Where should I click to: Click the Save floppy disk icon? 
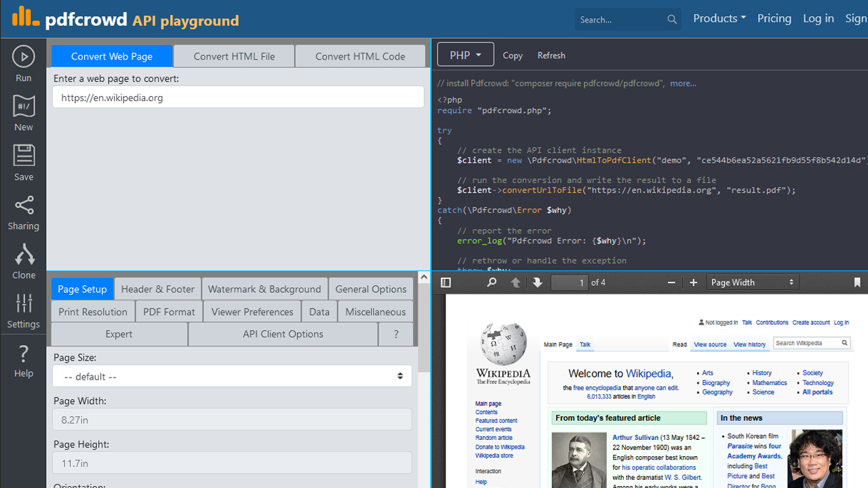24,155
